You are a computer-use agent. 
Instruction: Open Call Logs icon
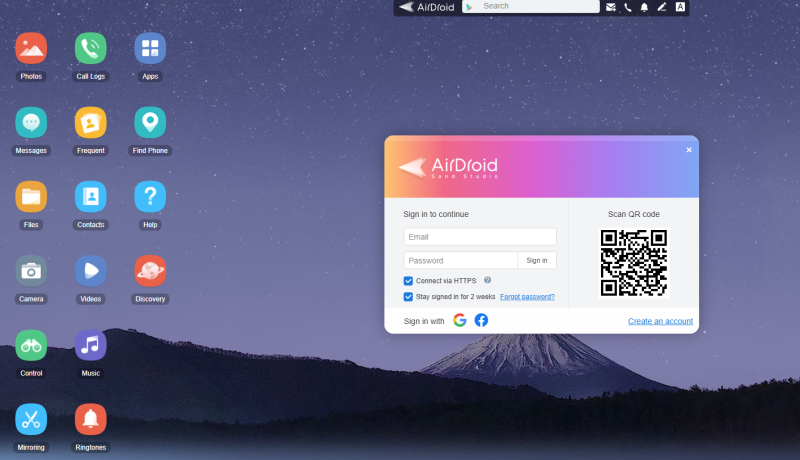(x=91, y=48)
